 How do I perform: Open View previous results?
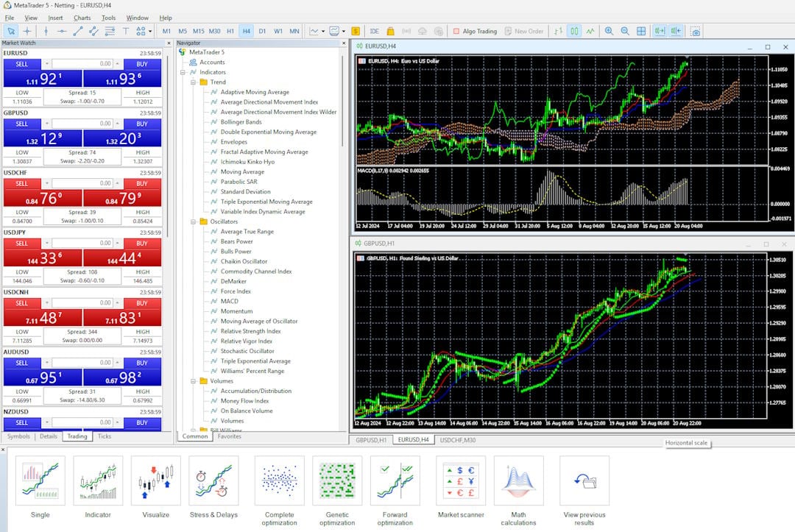tap(584, 480)
